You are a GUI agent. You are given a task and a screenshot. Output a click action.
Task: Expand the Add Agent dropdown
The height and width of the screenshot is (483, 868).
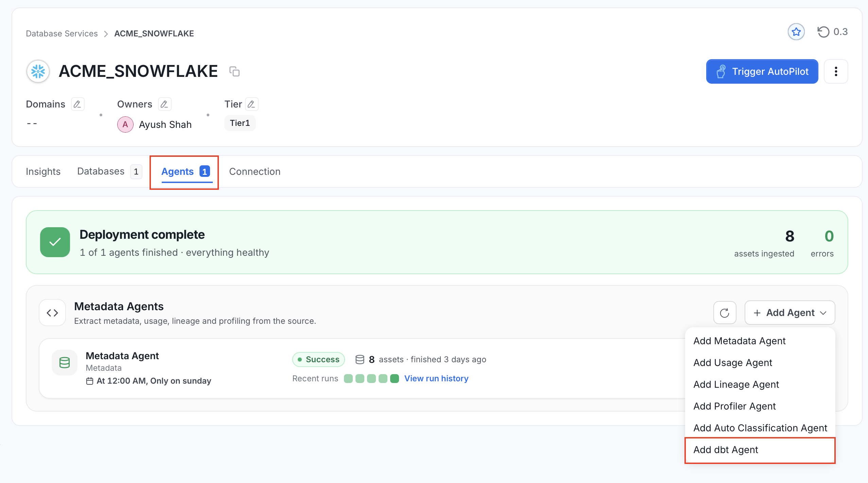(790, 313)
